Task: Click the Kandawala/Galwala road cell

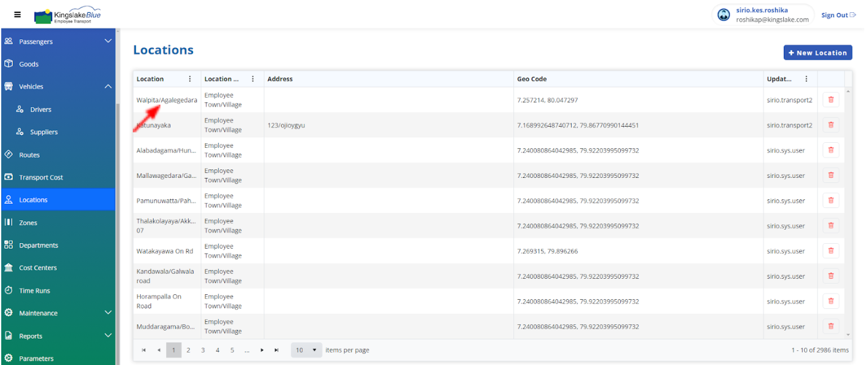Action: (x=165, y=276)
